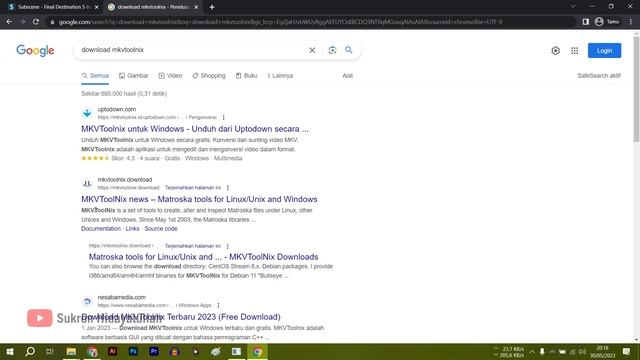Open the Links sitelink
Viewport: 640px width, 360px height.
point(132,229)
